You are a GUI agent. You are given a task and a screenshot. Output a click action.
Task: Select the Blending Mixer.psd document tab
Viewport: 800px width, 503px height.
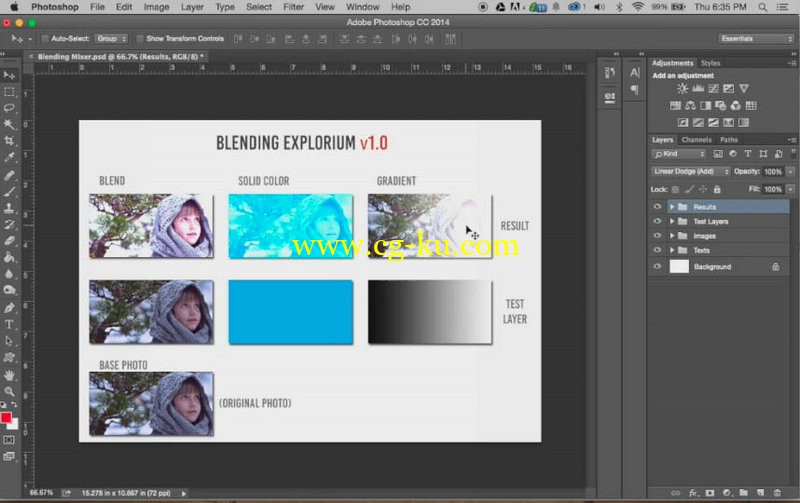pyautogui.click(x=120, y=57)
